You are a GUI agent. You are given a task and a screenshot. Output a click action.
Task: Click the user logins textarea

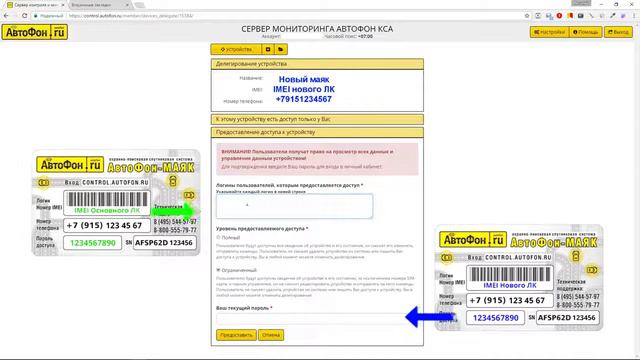coord(294,206)
